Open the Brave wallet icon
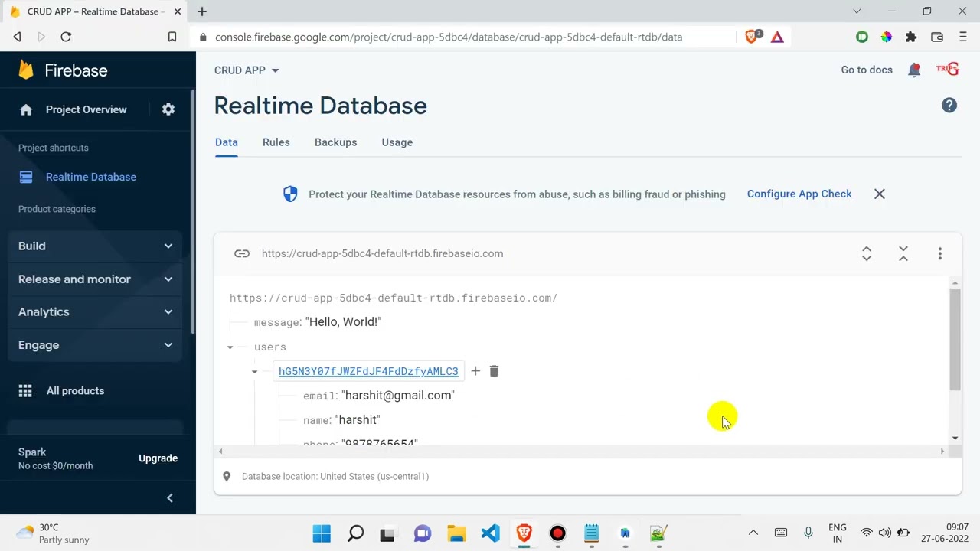The height and width of the screenshot is (551, 980). click(936, 37)
